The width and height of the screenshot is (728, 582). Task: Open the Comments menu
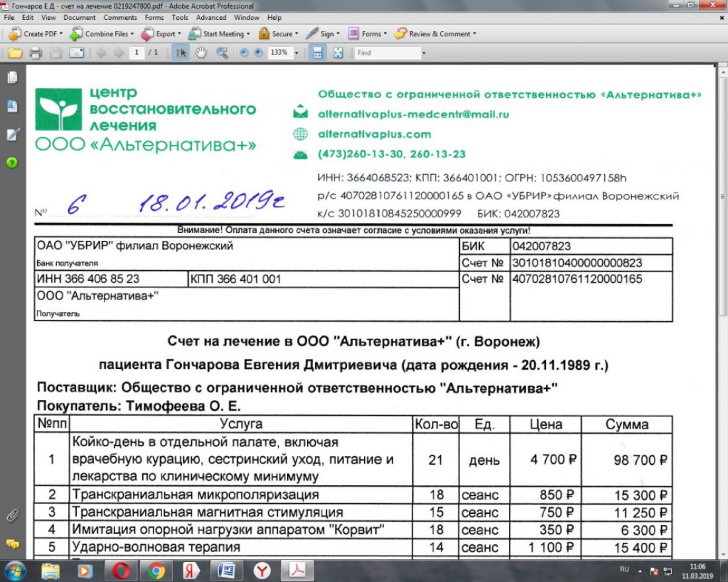(120, 18)
